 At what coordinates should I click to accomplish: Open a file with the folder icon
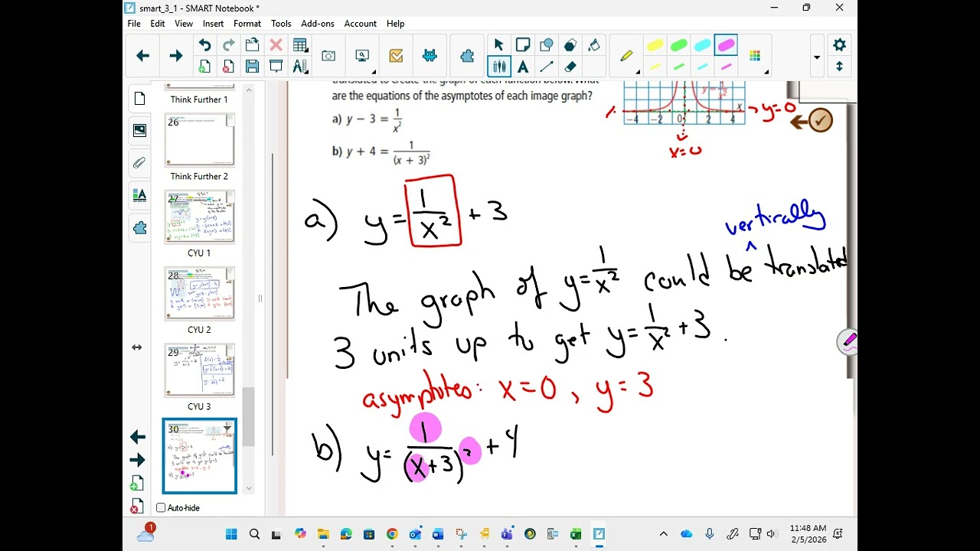tap(252, 45)
